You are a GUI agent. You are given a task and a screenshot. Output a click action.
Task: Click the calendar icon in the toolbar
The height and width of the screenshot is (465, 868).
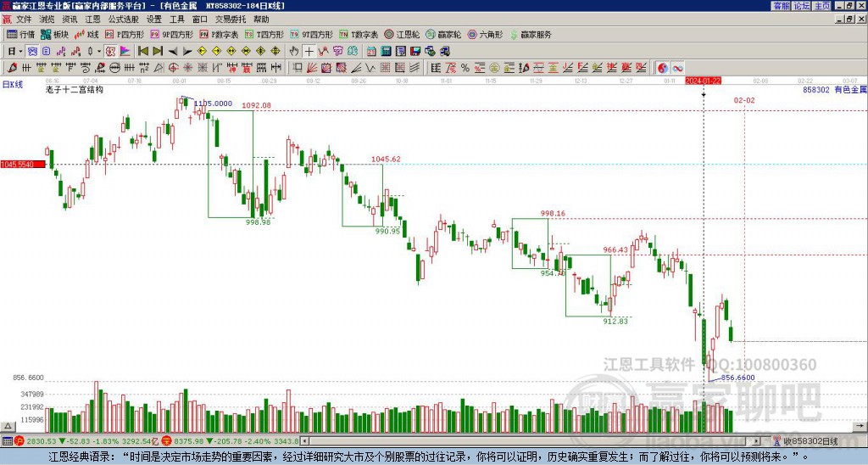(x=371, y=51)
